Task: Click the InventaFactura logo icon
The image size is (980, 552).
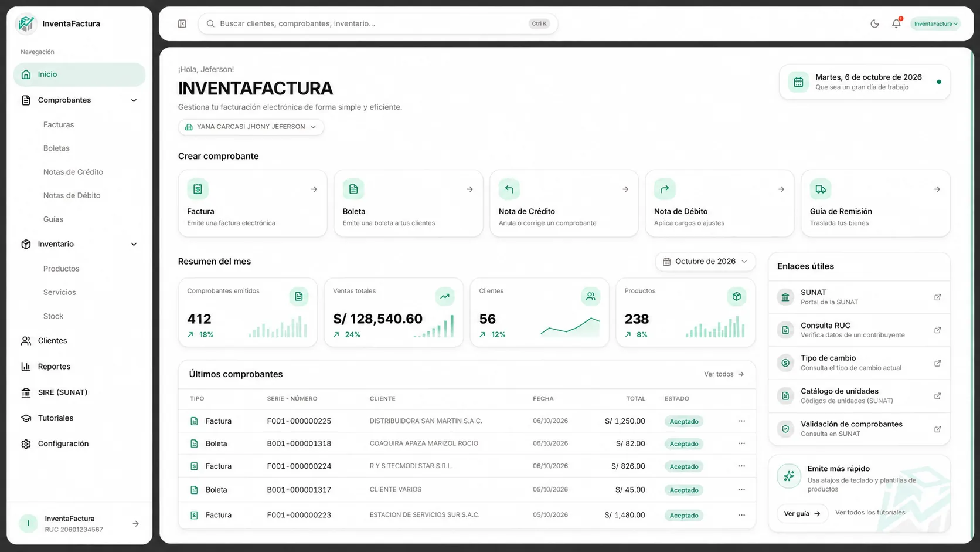Action: pyautogui.click(x=26, y=23)
